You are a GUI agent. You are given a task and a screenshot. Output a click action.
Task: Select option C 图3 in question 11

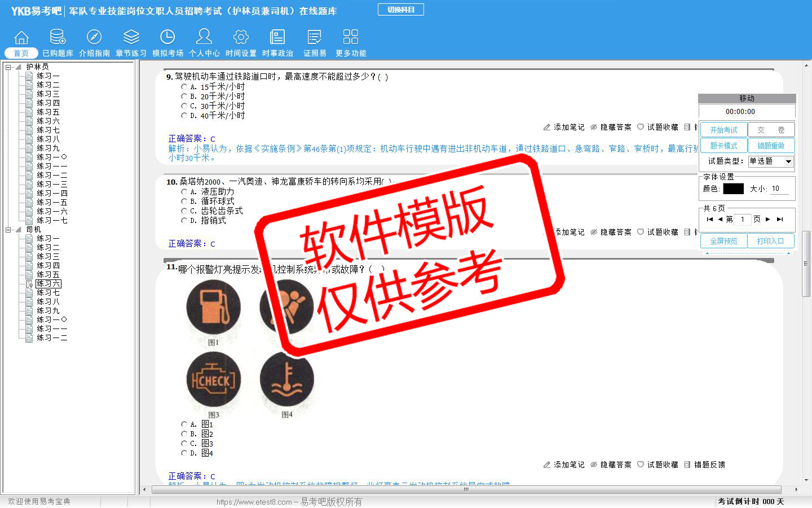pyautogui.click(x=184, y=444)
